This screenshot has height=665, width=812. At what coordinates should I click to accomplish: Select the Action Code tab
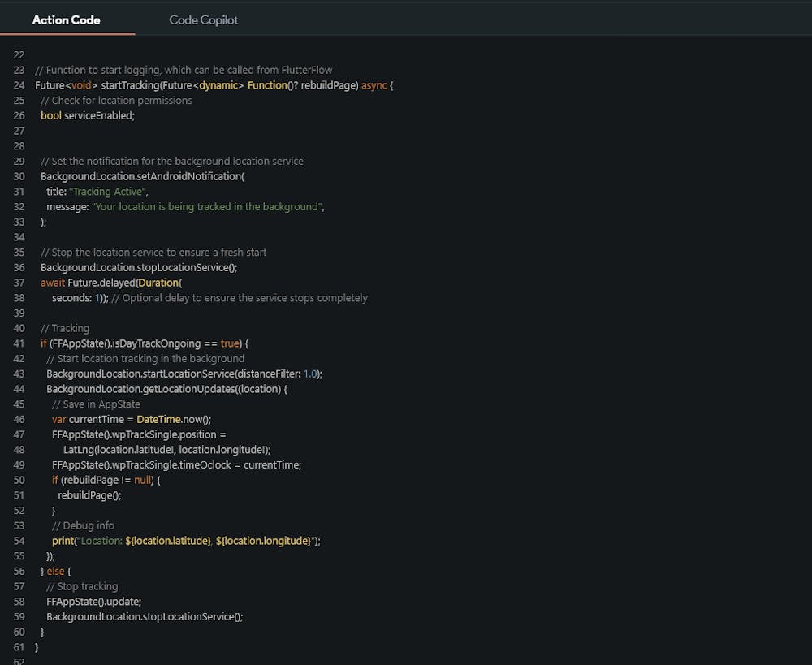(67, 19)
